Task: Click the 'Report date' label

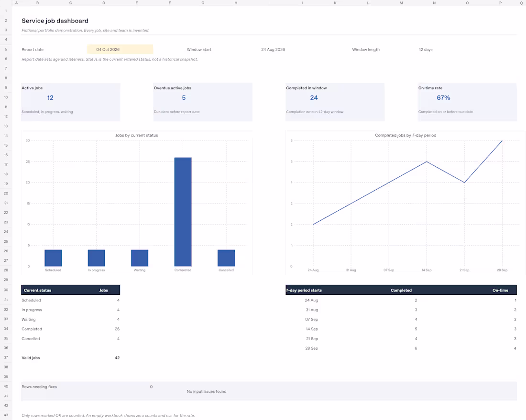Action: coord(33,50)
